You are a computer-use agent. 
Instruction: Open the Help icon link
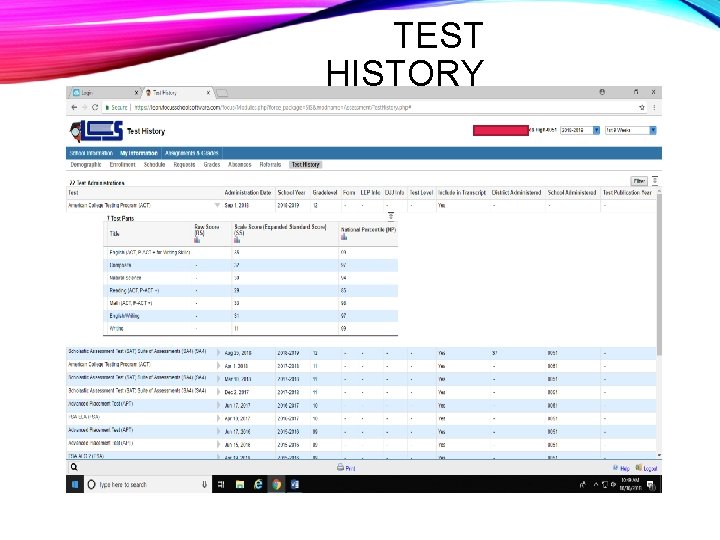(616, 468)
